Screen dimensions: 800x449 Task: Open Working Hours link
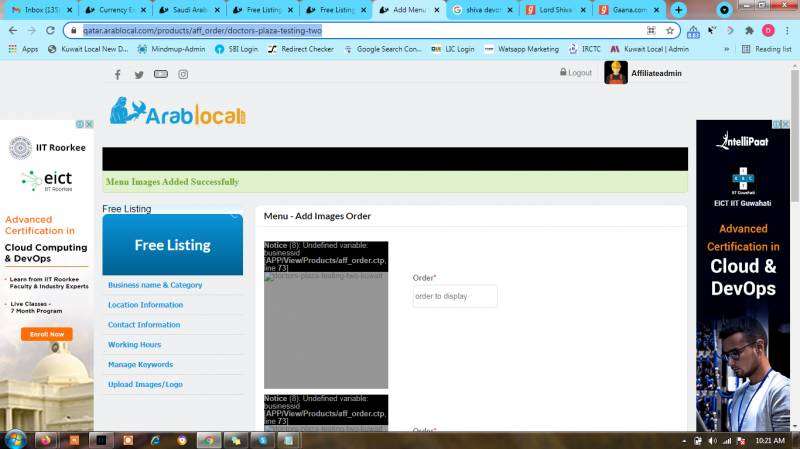tap(134, 344)
